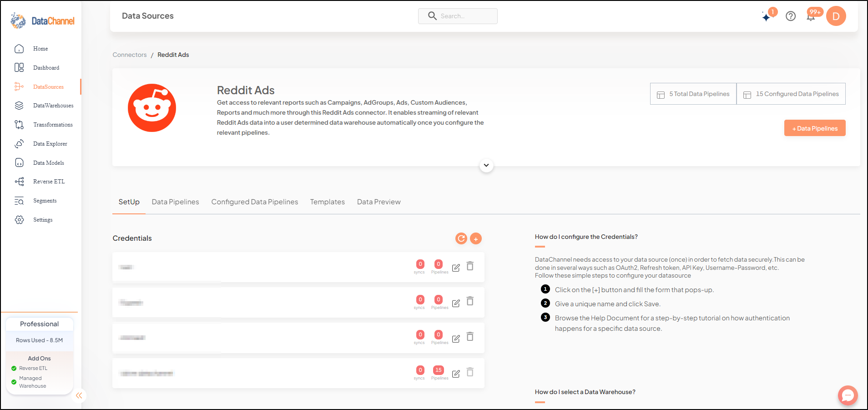Open the chat support bubble
This screenshot has width=868, height=410.
[x=848, y=395]
